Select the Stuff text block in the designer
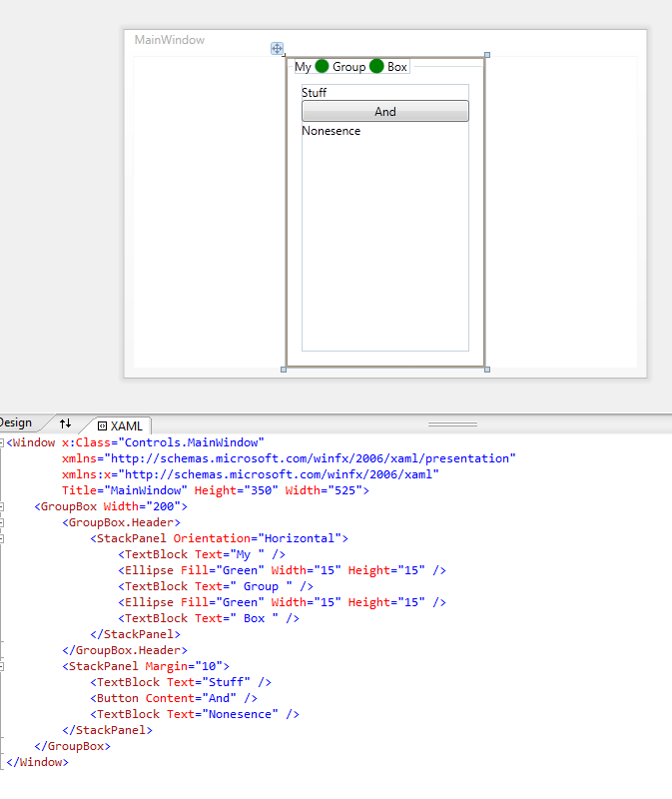 (x=315, y=93)
